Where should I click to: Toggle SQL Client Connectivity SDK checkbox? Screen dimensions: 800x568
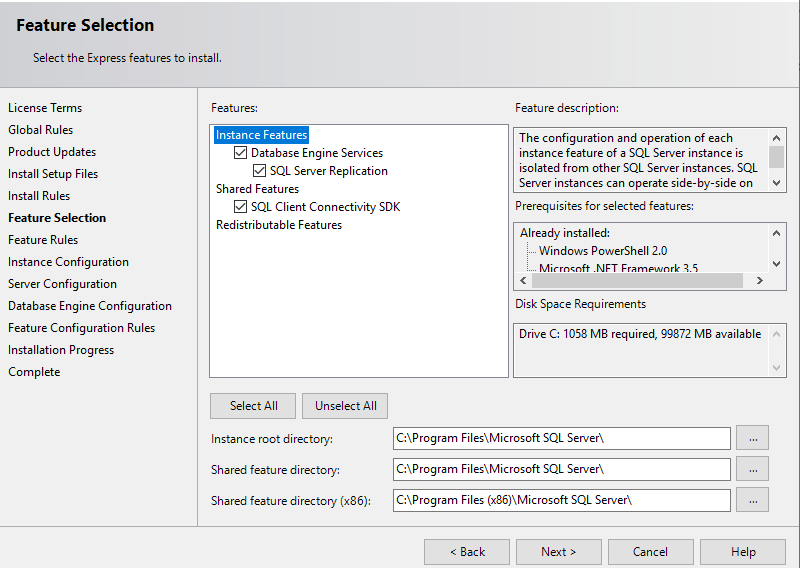[x=240, y=207]
